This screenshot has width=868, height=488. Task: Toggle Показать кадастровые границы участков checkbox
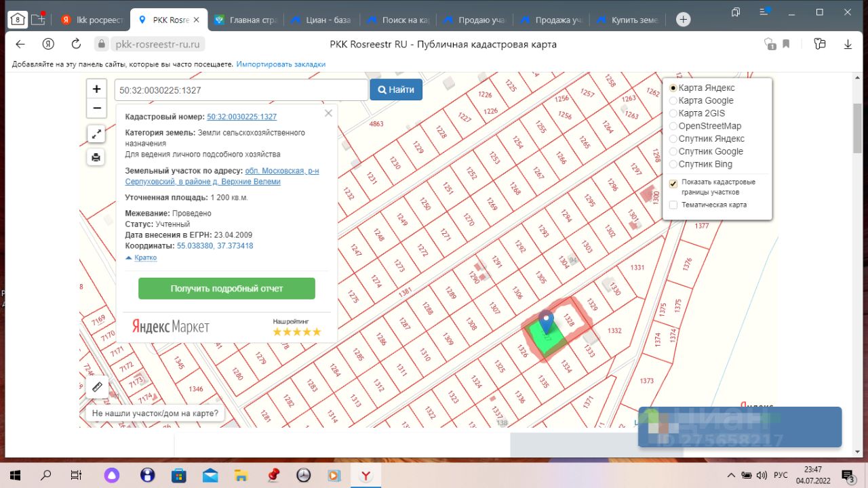tap(673, 183)
